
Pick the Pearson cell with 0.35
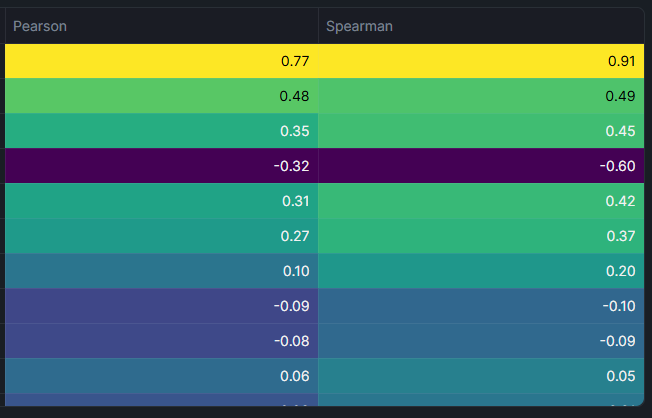pyautogui.click(x=294, y=131)
